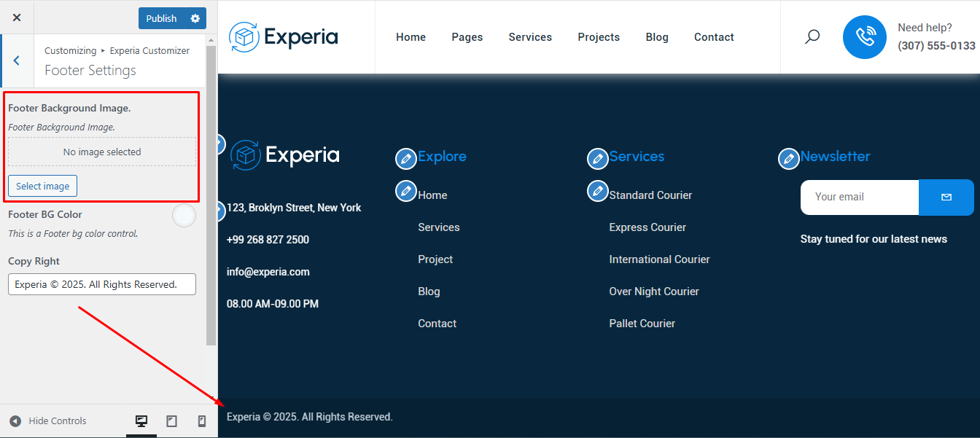Click the 08.00 AM-09.00 PM hours text
The height and width of the screenshot is (438, 980).
click(x=273, y=304)
